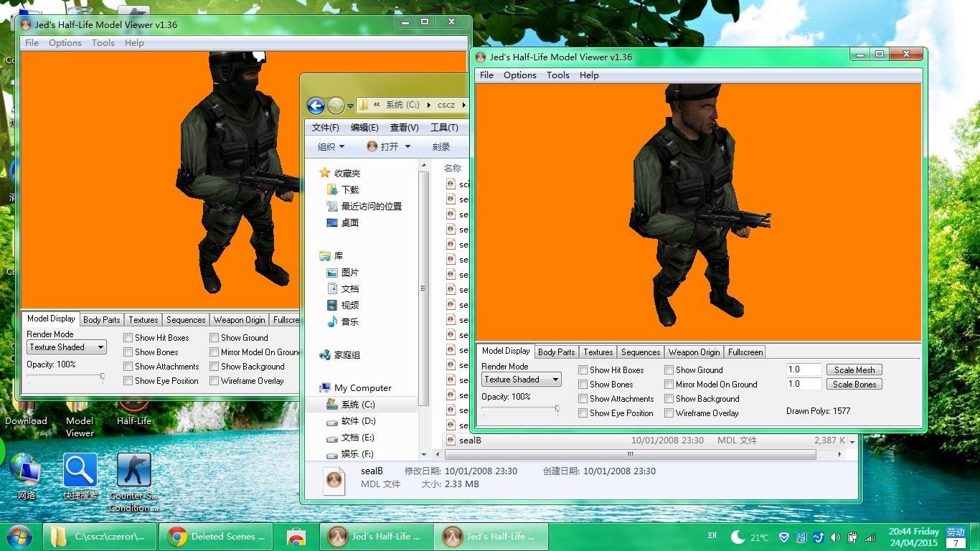Open 文档 library in Explorer sidebar
The image size is (980, 551).
click(x=342, y=288)
